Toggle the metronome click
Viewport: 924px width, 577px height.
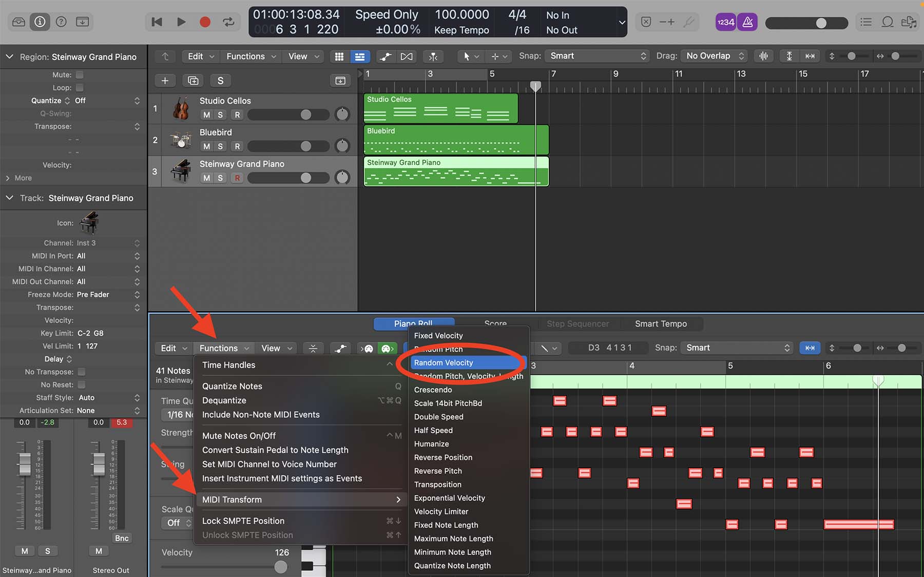pos(747,22)
